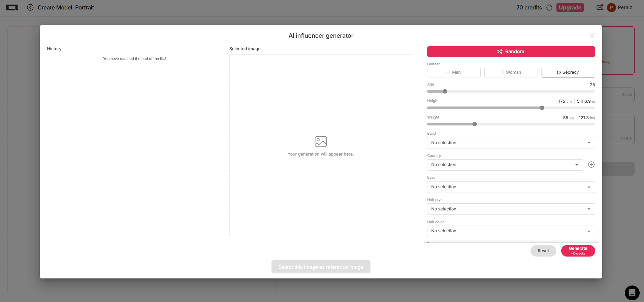The width and height of the screenshot is (644, 302).
Task: Click the image placeholder icon in preview
Action: [x=321, y=141]
